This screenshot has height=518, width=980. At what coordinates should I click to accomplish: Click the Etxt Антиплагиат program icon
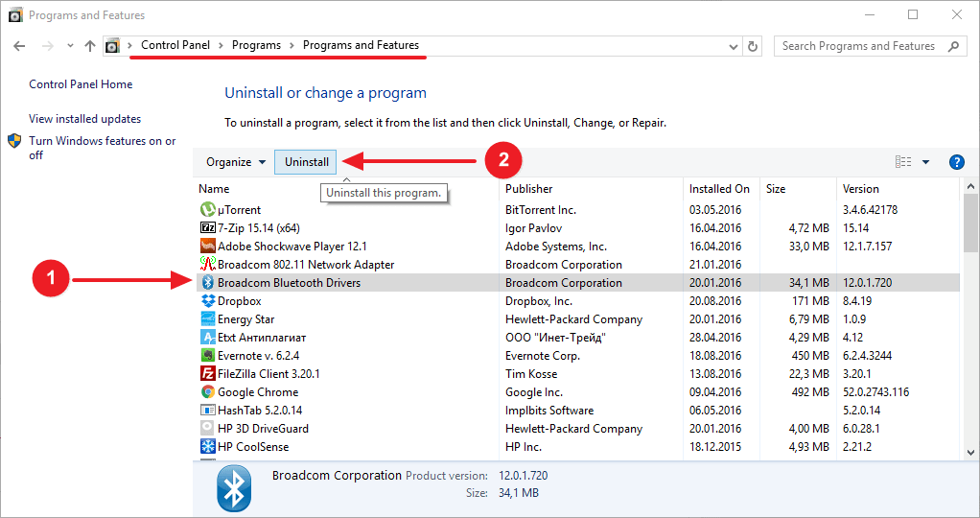tap(207, 338)
